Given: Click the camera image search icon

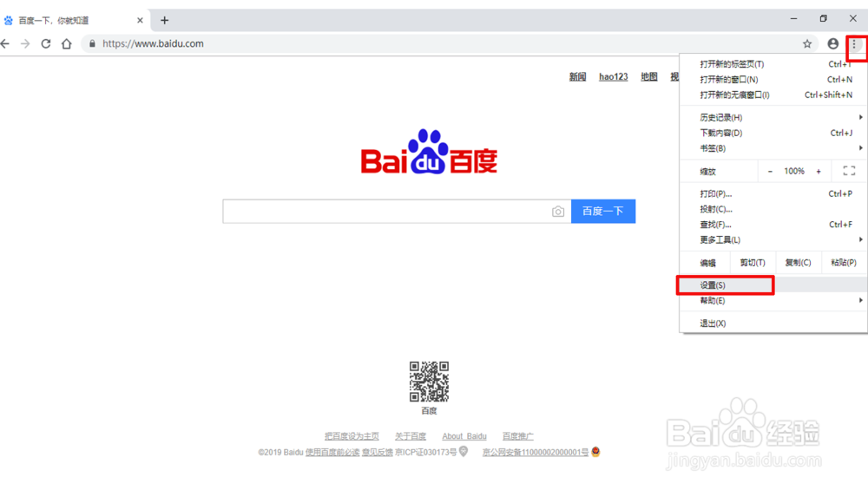Looking at the screenshot, I should [558, 212].
